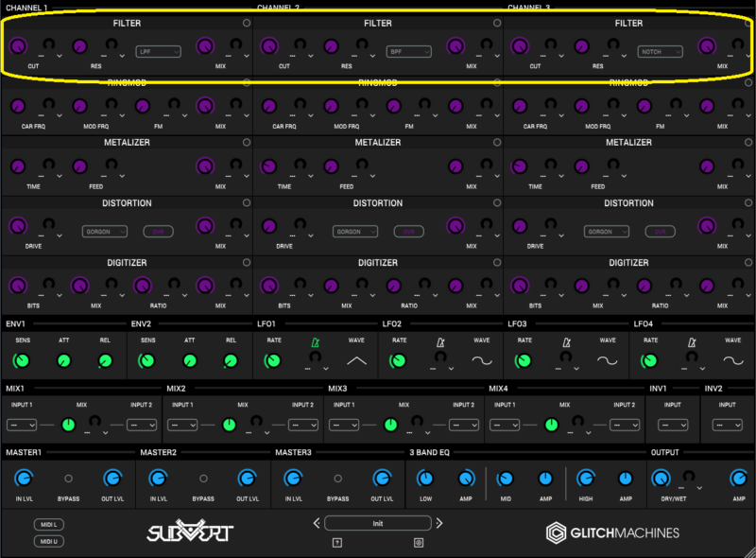Open the help question mark icon
756x558 pixels.
coord(336,542)
